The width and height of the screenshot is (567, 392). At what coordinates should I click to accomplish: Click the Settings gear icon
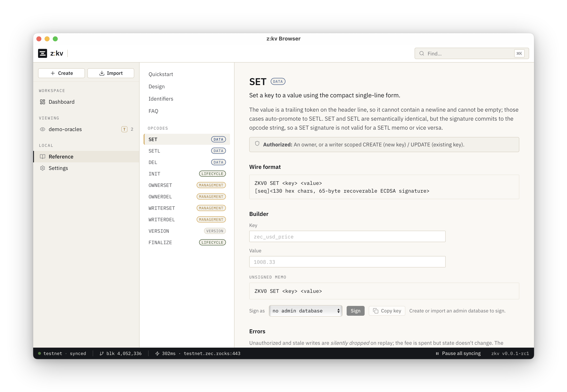click(43, 168)
